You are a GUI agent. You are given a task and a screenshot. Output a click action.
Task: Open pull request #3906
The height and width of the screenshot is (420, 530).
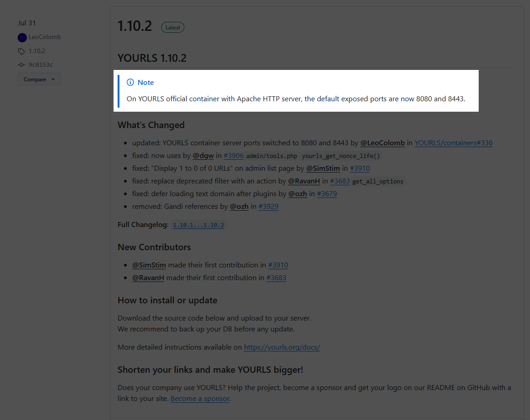tap(233, 156)
